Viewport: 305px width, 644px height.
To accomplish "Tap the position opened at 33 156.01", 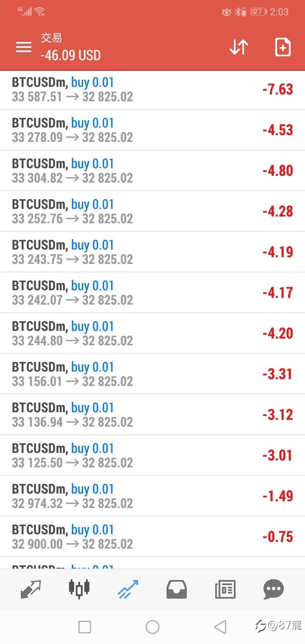I will click(x=152, y=374).
